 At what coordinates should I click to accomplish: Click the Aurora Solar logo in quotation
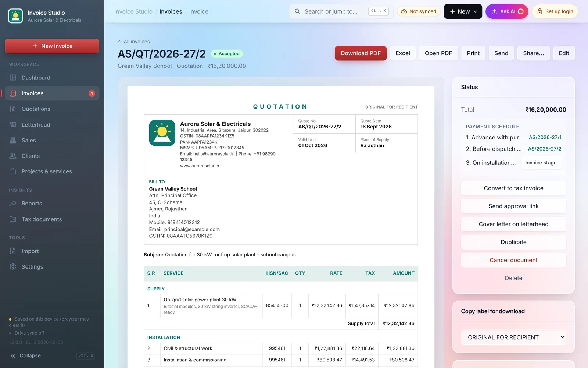point(162,133)
